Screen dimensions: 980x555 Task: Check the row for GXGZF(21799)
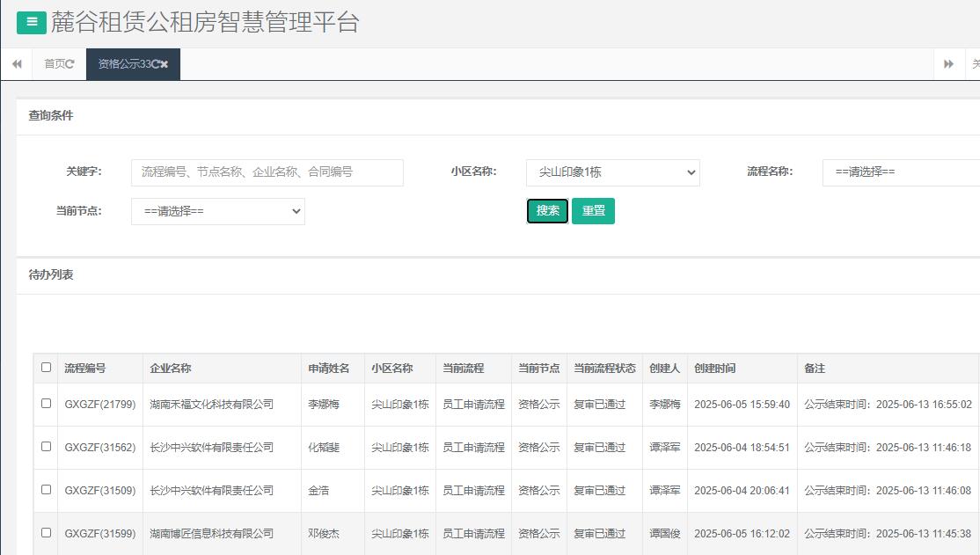point(46,404)
